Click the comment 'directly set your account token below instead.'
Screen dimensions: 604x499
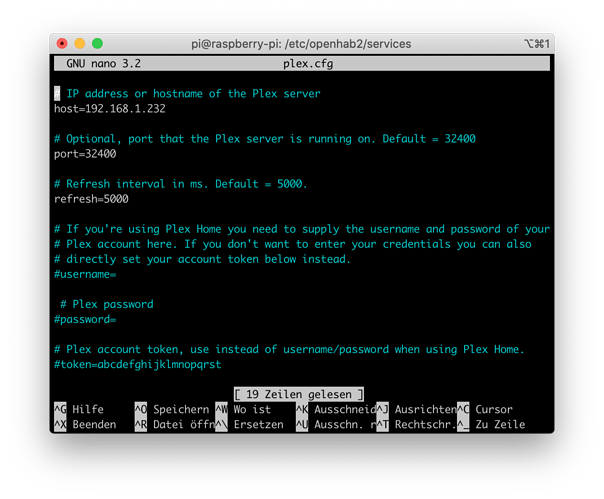(x=208, y=259)
